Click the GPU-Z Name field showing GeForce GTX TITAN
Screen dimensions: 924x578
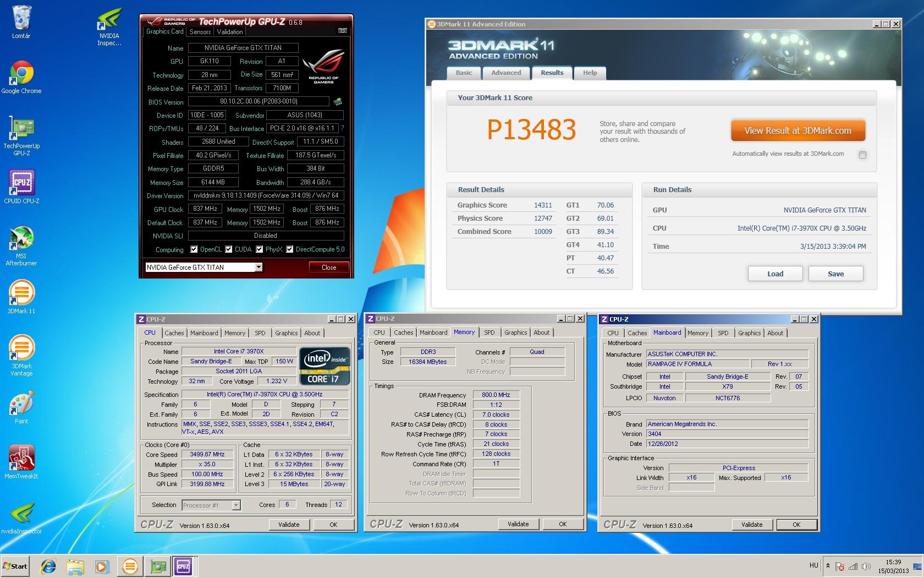coord(243,48)
